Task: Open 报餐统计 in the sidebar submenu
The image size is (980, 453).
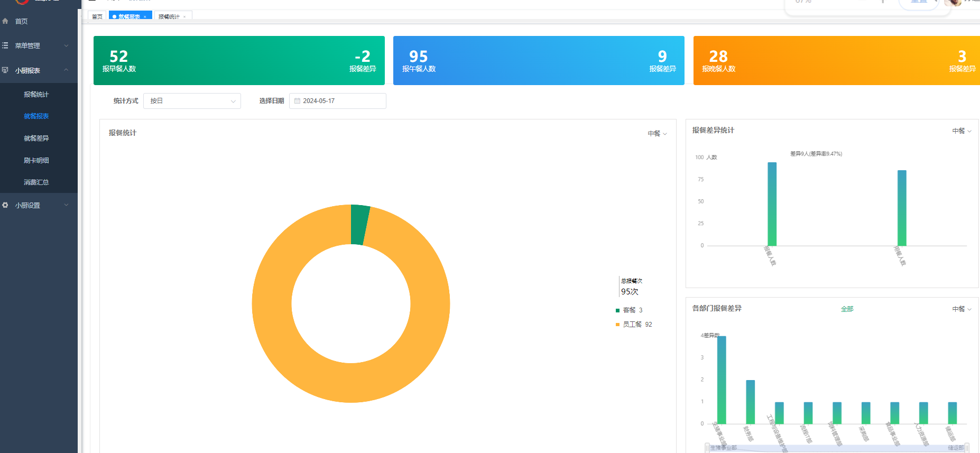Action: [36, 95]
